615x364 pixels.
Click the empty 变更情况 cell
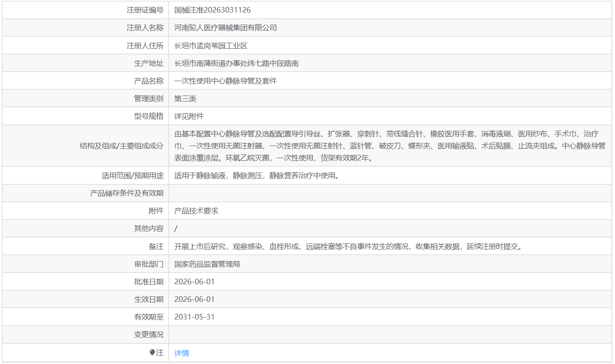tap(390, 335)
